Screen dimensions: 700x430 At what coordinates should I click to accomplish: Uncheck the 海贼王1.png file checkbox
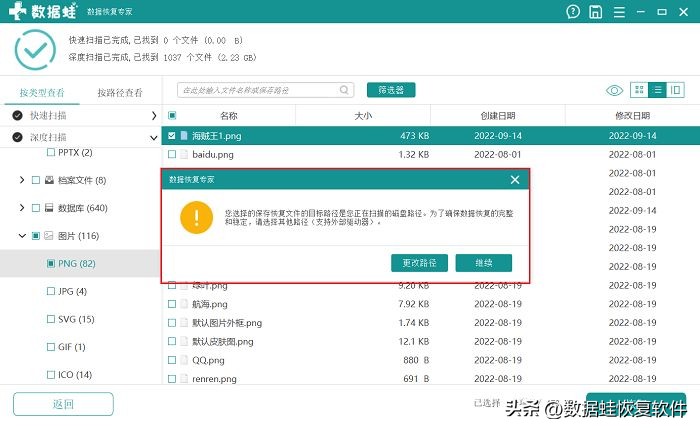tap(172, 135)
